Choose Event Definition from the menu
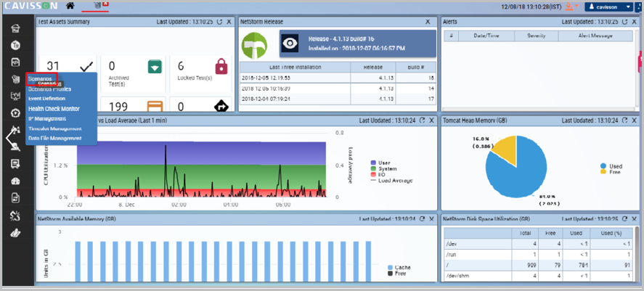The height and width of the screenshot is (291, 644). [46, 99]
